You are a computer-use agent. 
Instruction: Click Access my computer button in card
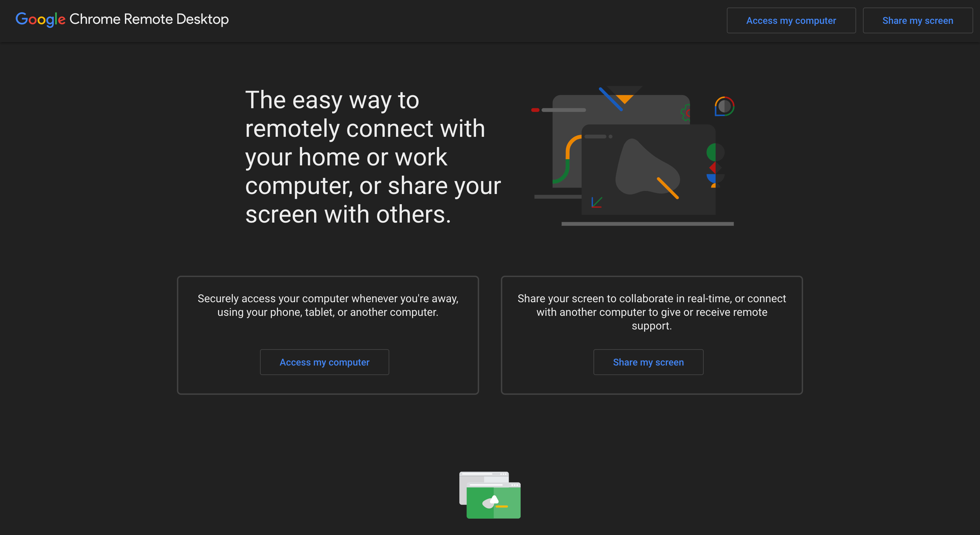(324, 362)
